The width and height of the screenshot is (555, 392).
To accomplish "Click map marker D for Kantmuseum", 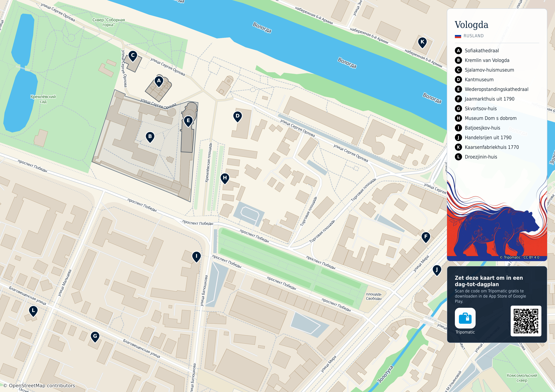I will coord(238,117).
